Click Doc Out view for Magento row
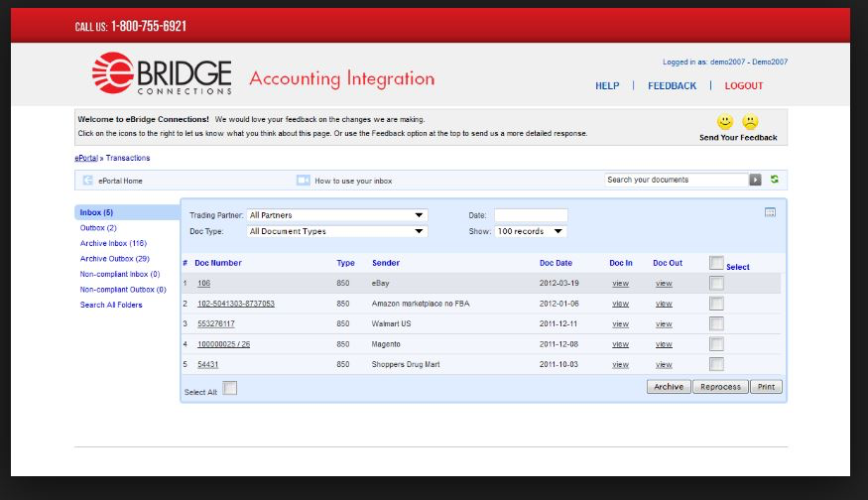The image size is (868, 500). 664,344
